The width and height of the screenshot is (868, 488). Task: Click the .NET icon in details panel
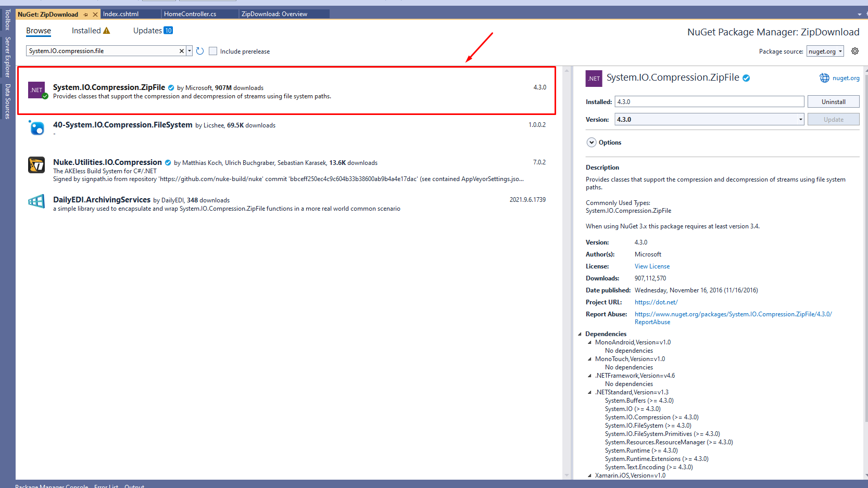click(x=594, y=79)
